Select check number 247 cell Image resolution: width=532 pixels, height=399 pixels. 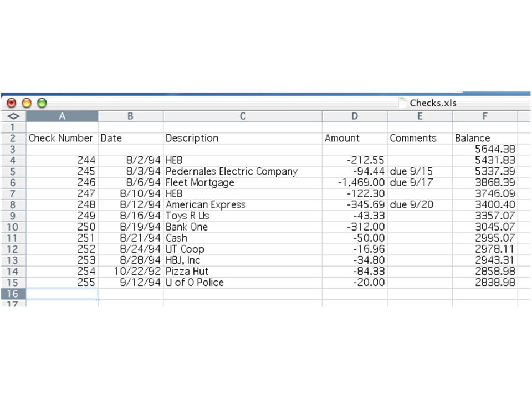[x=62, y=194]
